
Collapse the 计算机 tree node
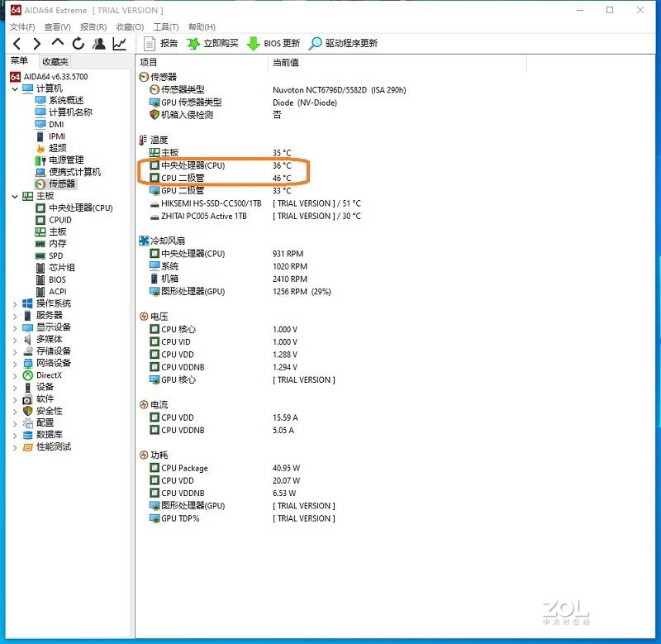pyautogui.click(x=15, y=88)
